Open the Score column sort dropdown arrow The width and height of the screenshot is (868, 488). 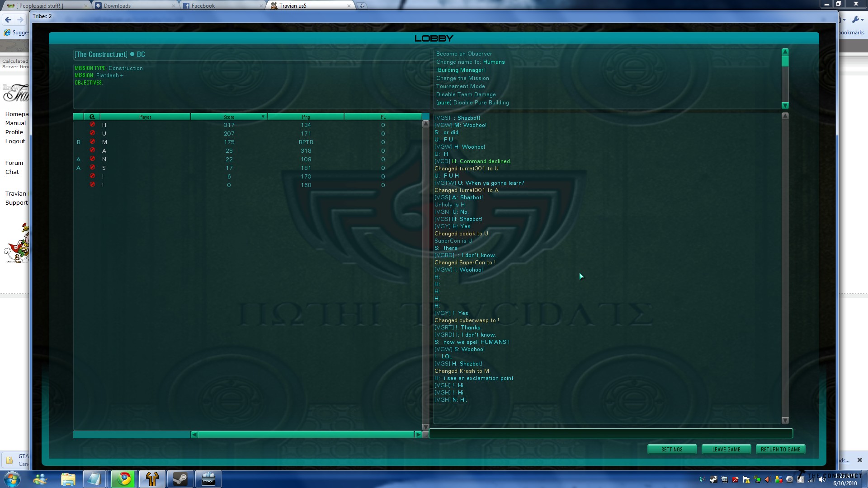click(263, 117)
